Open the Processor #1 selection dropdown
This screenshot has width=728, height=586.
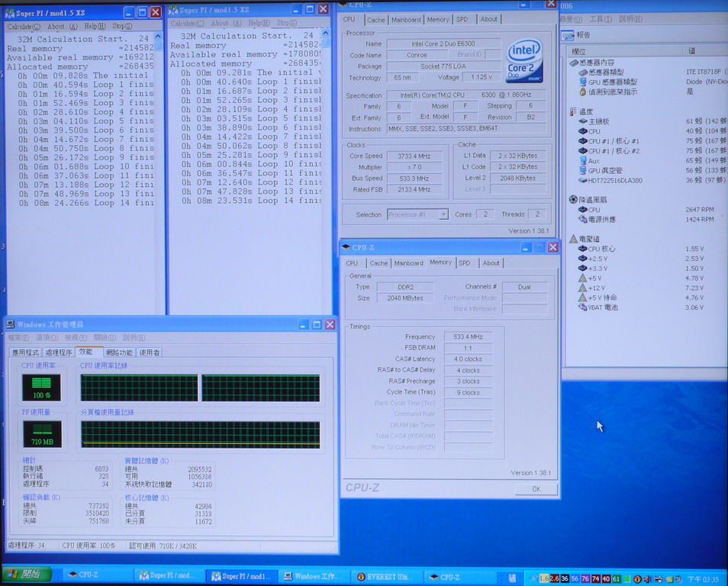[x=443, y=214]
